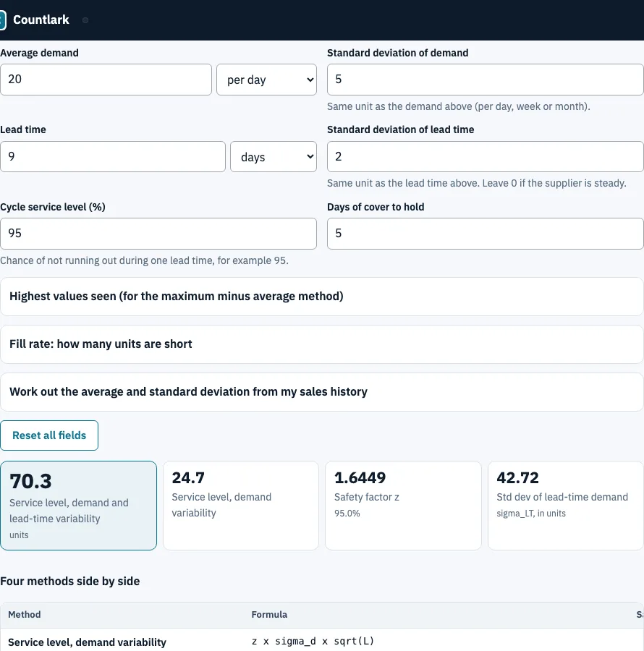Click the formula z x sigma_d x sqrt(L)
Image resolution: width=644 pixels, height=651 pixels.
pyautogui.click(x=313, y=642)
